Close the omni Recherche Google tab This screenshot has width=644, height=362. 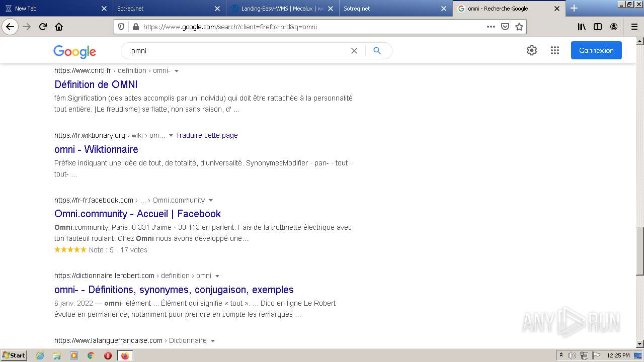click(x=557, y=9)
